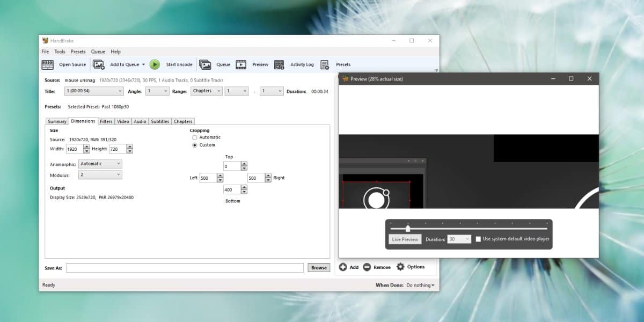Screen dimensions: 644x322
Task: Click the Top crop stepper arrows
Action: tap(244, 166)
